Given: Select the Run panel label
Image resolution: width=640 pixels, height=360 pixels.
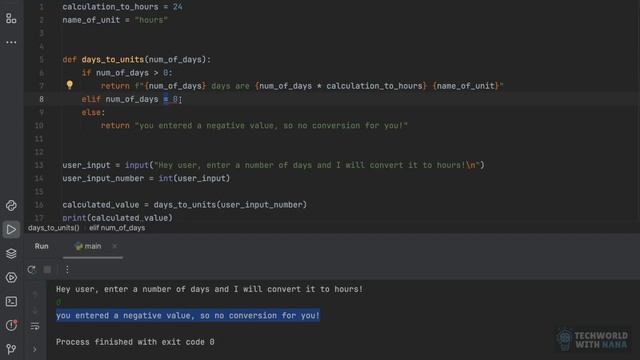Looking at the screenshot, I should [42, 246].
